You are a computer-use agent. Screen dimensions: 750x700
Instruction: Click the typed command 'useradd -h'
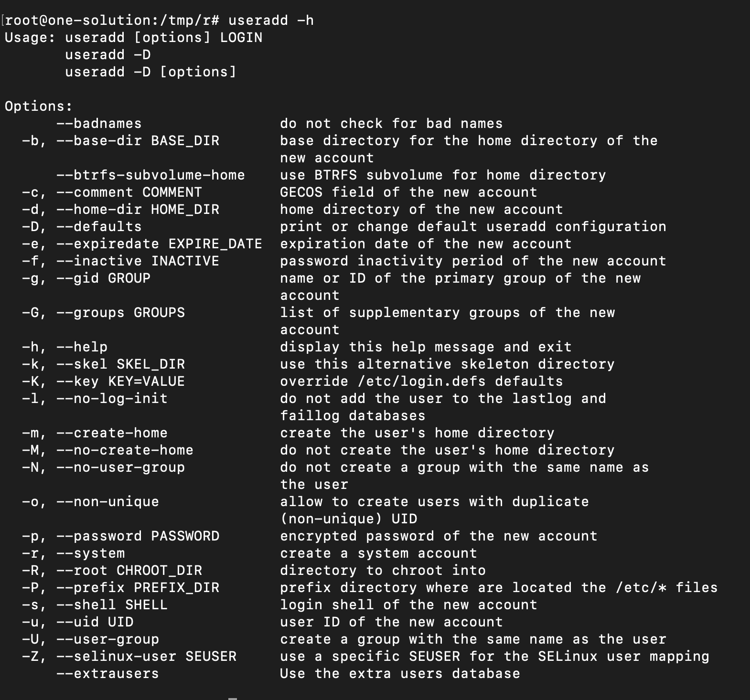coord(271,20)
